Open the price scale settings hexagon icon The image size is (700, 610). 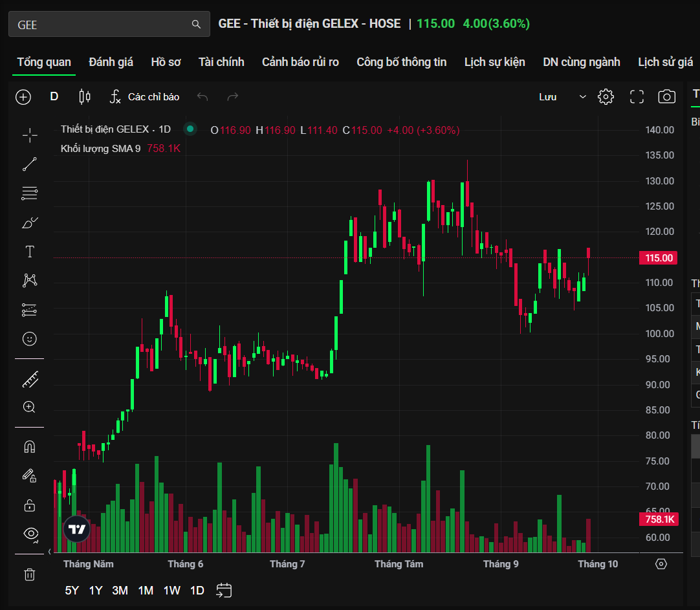click(661, 564)
